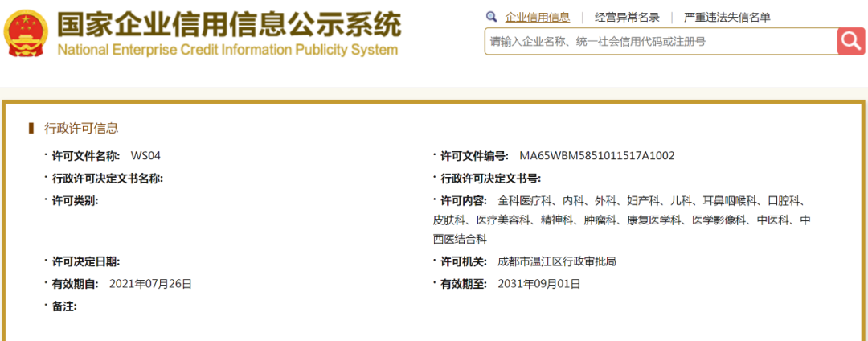
Task: Click the 西医结合科 last line of content
Action: [x=460, y=239]
